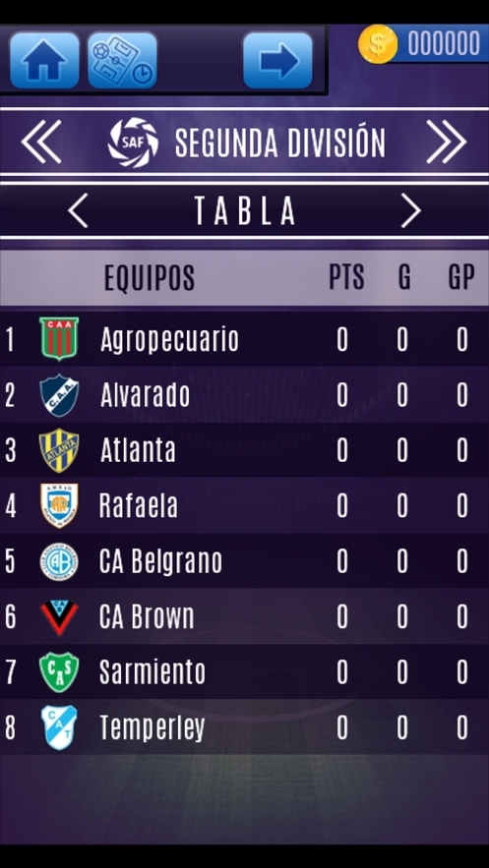Screen dimensions: 489x868
Task: Click the Alvarado team crest
Action: (59, 395)
